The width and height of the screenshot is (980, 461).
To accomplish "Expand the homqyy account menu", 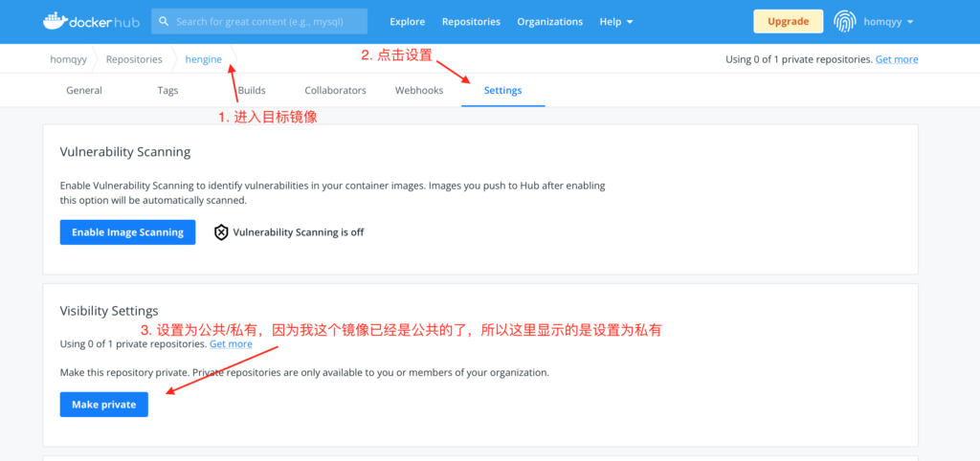I will [888, 22].
